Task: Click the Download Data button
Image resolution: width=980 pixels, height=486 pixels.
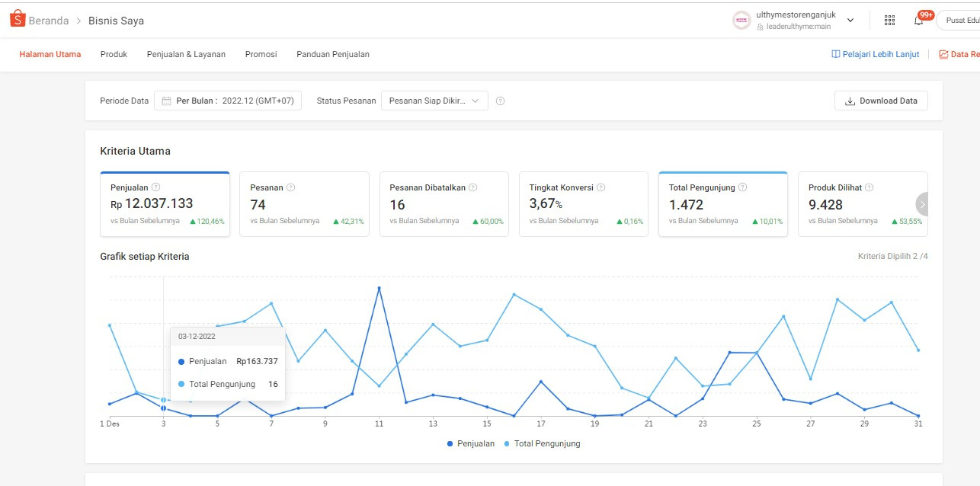Action: pos(881,101)
